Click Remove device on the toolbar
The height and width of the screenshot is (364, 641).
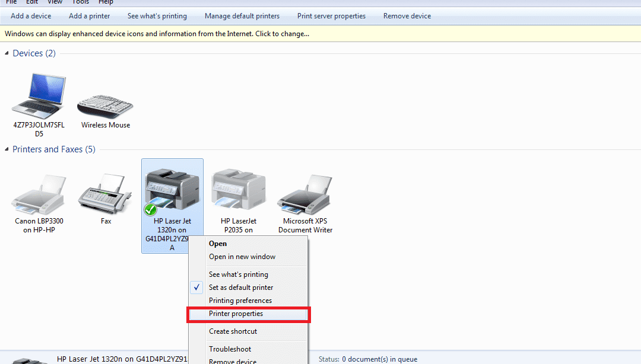[407, 16]
